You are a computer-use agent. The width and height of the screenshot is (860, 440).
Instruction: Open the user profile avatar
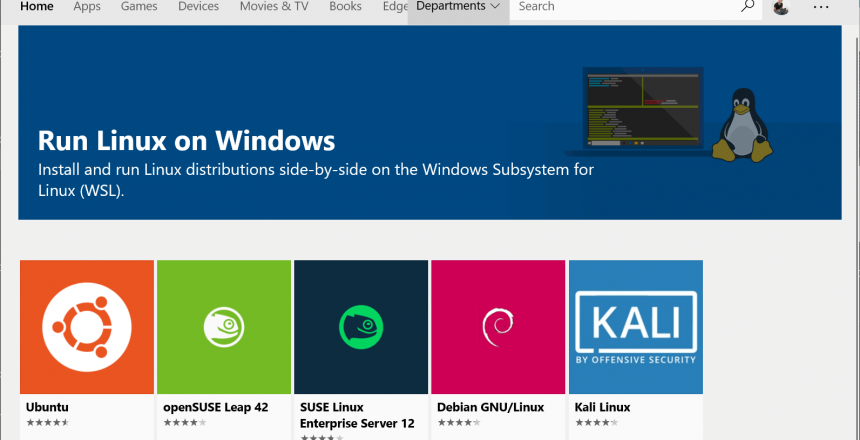tap(781, 7)
